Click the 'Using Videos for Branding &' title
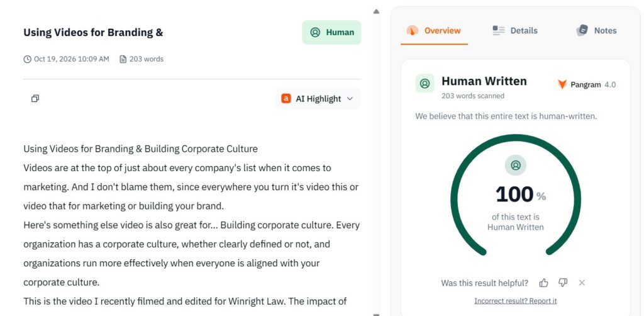The image size is (644, 316). [93, 33]
